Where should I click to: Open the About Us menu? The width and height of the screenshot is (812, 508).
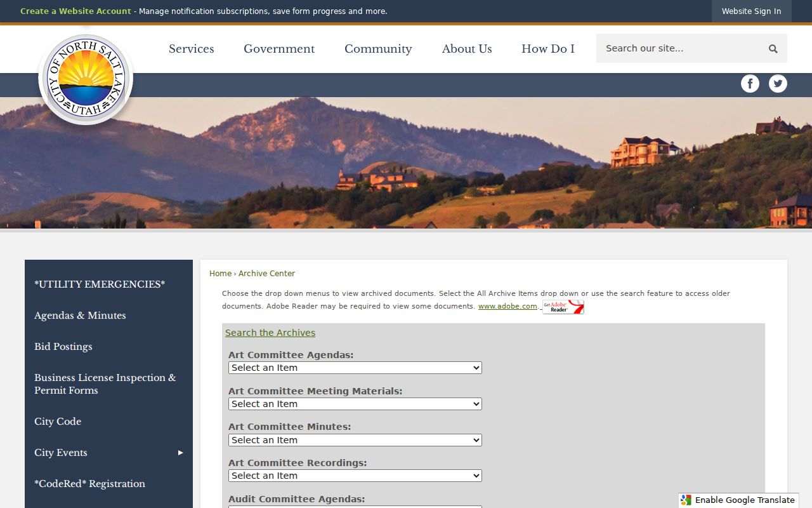pos(467,49)
